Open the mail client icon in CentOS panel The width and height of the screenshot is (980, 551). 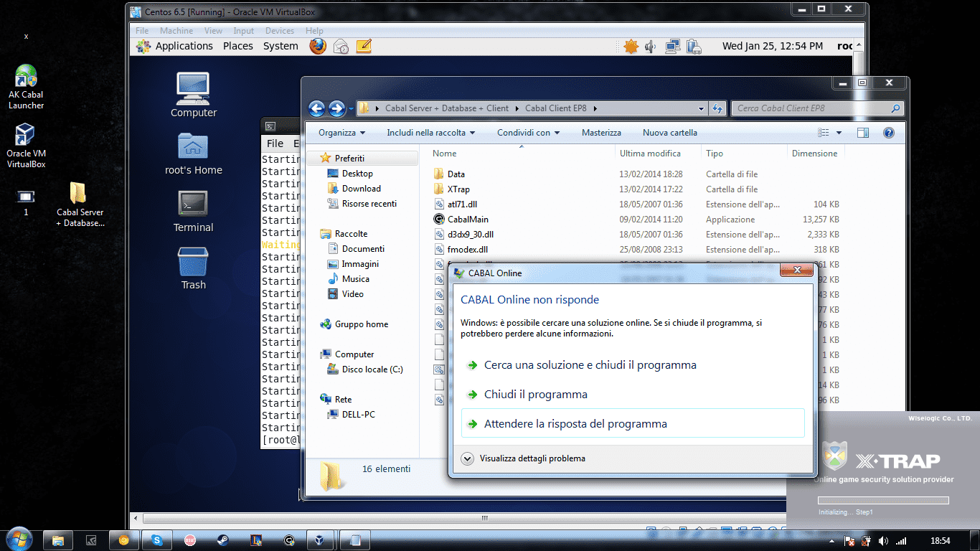[x=341, y=46]
